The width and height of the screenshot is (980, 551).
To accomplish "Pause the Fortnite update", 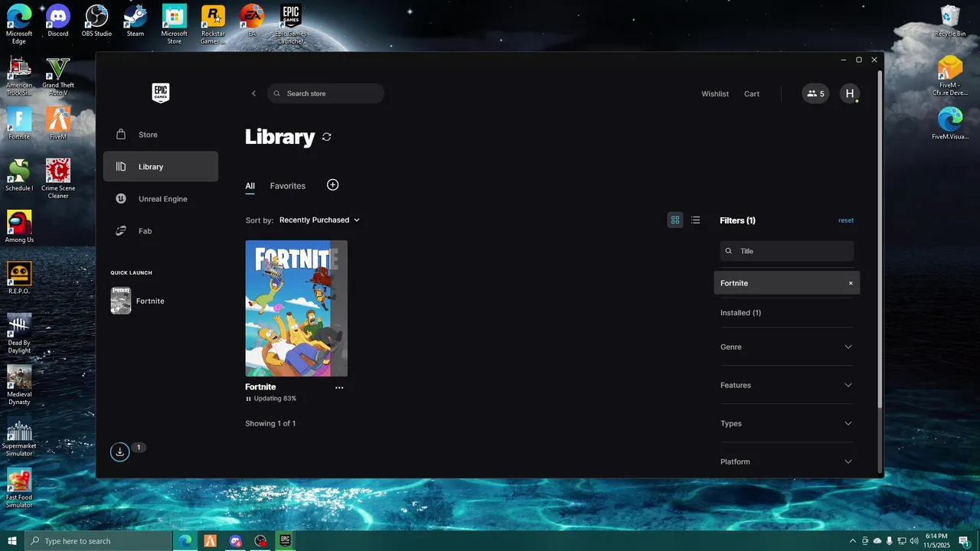I will 248,399.
